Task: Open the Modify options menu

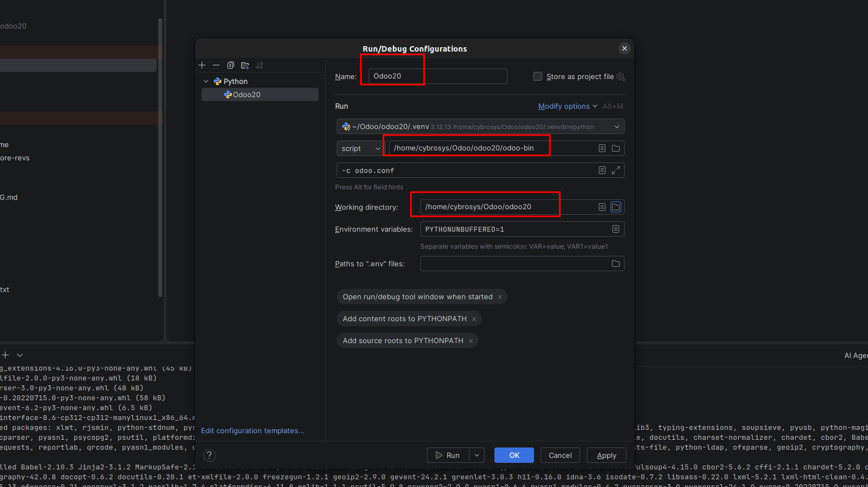Action: (567, 106)
